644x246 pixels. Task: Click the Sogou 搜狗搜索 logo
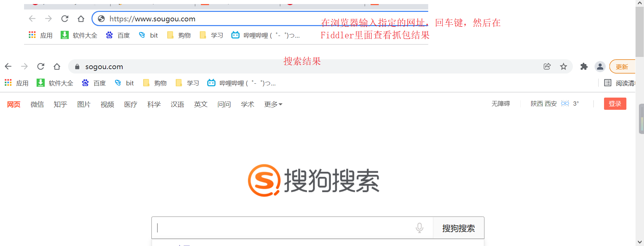coord(314,180)
